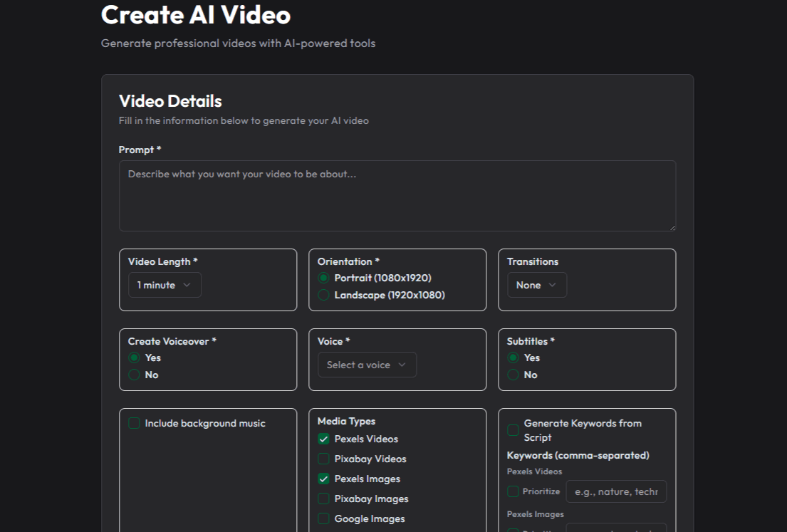
Task: Select Portrait (1080x1920) orientation
Action: pyautogui.click(x=324, y=278)
